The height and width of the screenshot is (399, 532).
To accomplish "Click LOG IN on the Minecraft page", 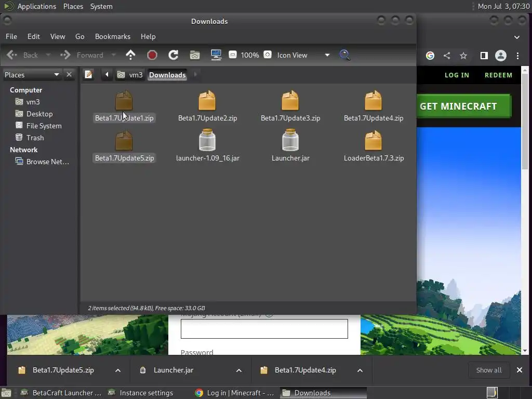I will pos(457,75).
